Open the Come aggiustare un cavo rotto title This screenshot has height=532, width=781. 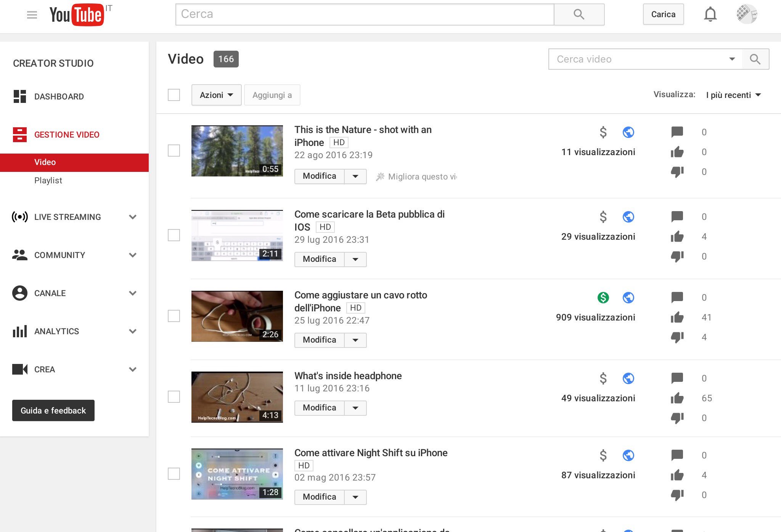coord(360,301)
